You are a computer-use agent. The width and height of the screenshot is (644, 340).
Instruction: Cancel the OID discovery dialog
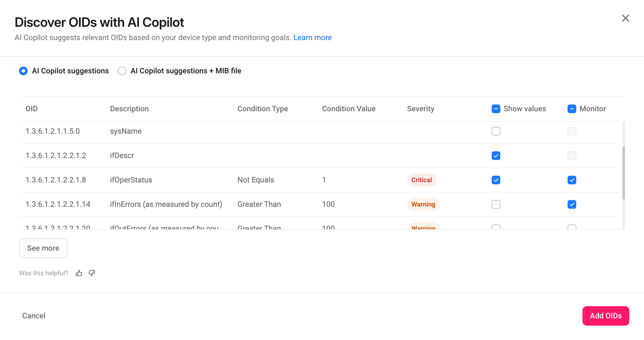[34, 316]
